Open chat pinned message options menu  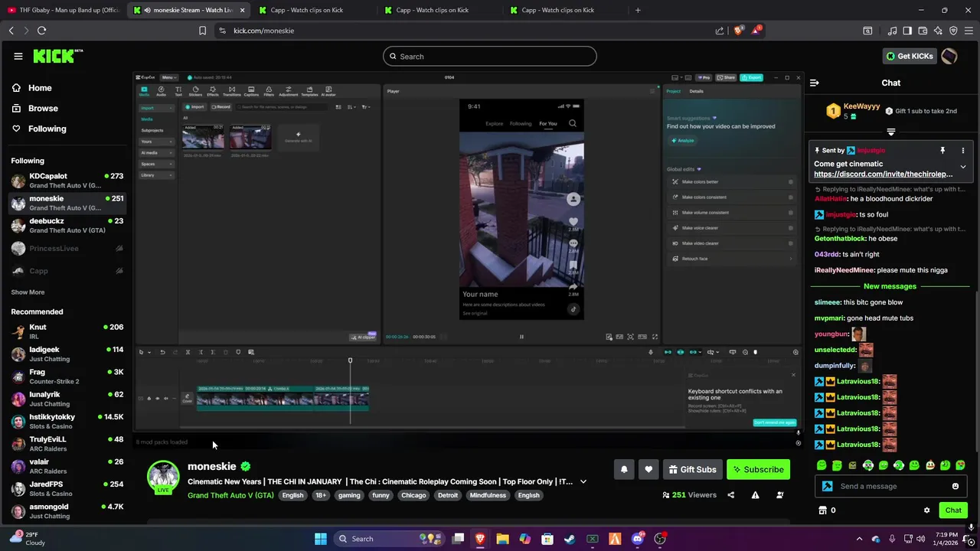click(x=963, y=151)
